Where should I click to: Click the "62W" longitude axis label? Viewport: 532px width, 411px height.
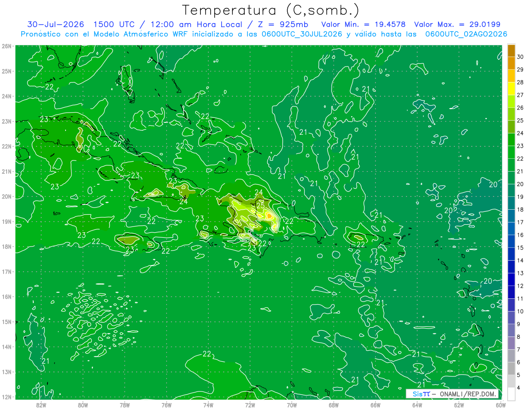pos(459,405)
